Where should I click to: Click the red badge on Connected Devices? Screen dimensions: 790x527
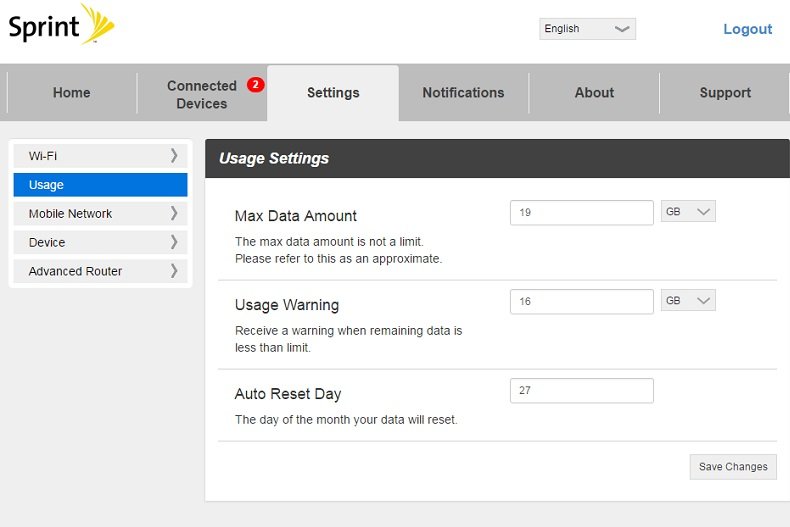coord(255,84)
